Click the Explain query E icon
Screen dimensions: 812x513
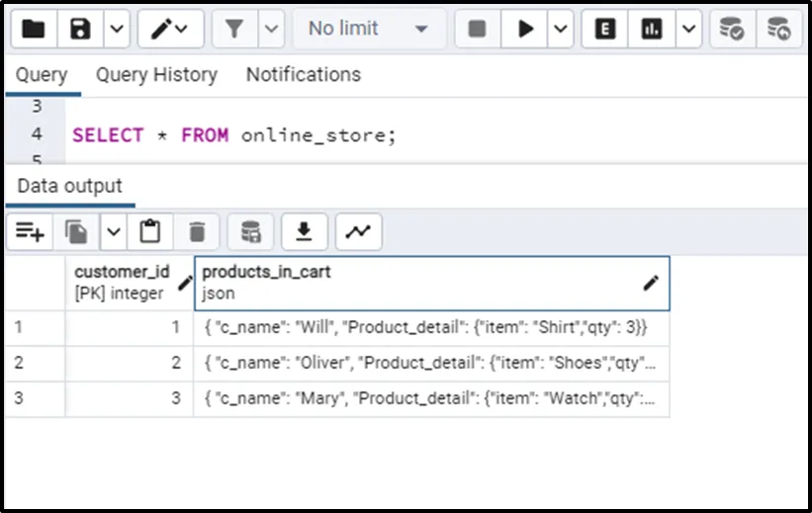pos(603,30)
